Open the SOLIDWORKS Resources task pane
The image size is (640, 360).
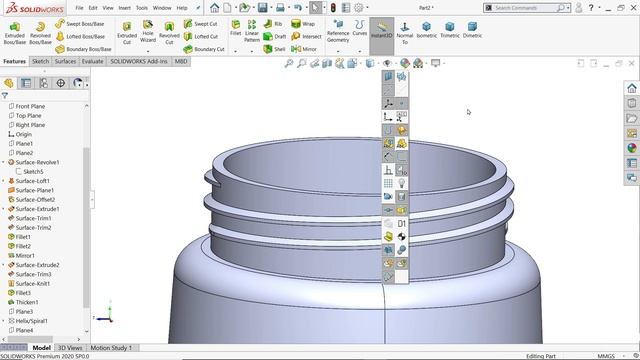click(632, 88)
